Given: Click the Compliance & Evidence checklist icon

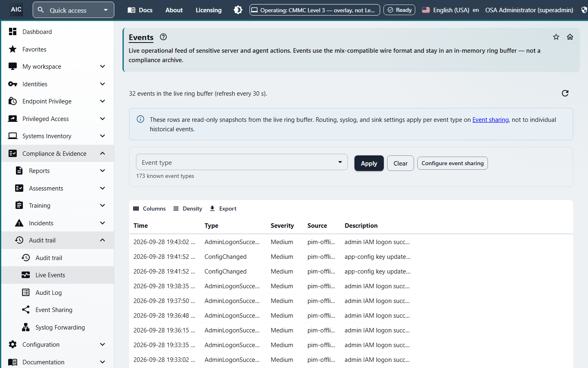Looking at the screenshot, I should coord(13,153).
